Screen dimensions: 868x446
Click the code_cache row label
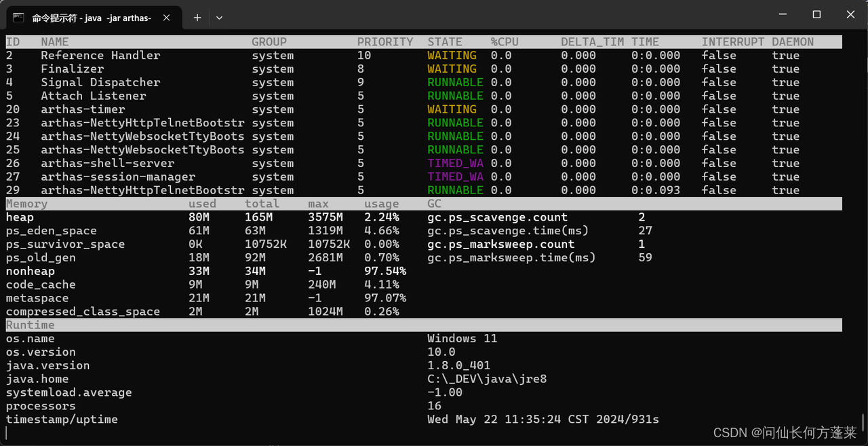point(41,285)
